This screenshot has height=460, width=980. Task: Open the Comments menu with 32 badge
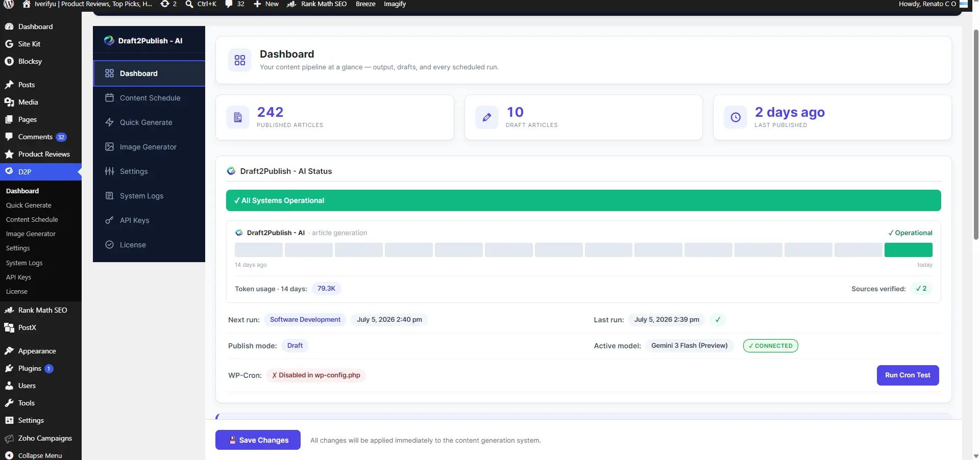point(41,137)
